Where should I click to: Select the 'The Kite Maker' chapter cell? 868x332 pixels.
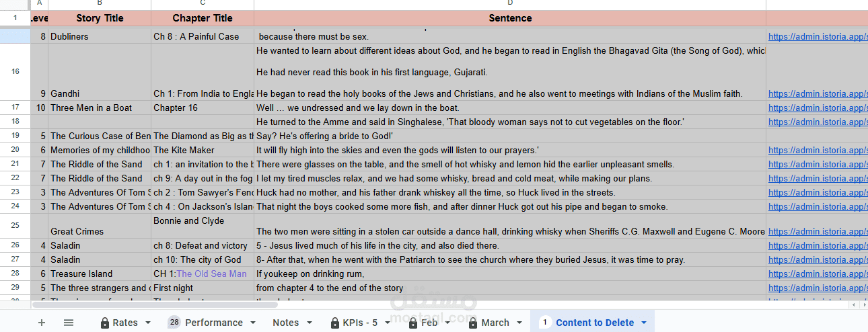point(203,150)
